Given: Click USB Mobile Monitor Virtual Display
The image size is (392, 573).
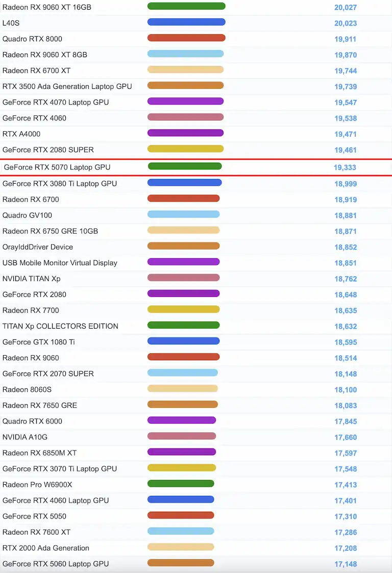Looking at the screenshot, I should (60, 263).
